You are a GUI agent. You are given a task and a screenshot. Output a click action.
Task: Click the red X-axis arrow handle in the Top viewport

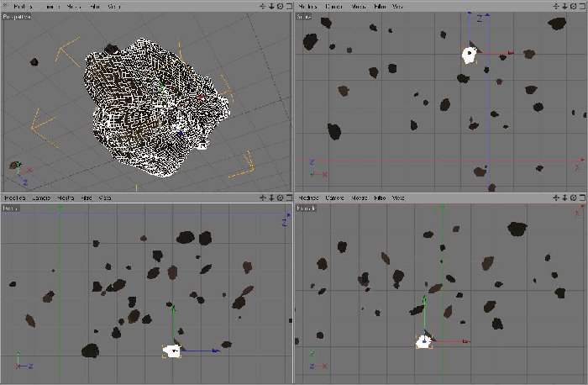coord(511,53)
